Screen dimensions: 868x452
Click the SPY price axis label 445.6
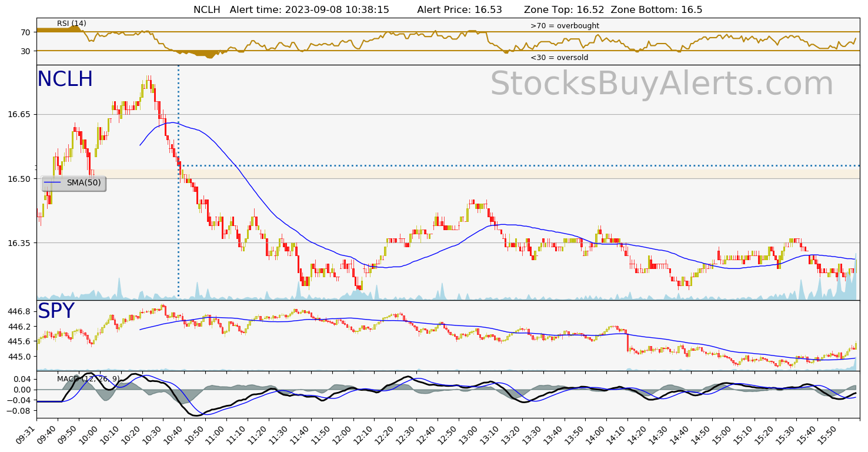click(x=19, y=341)
